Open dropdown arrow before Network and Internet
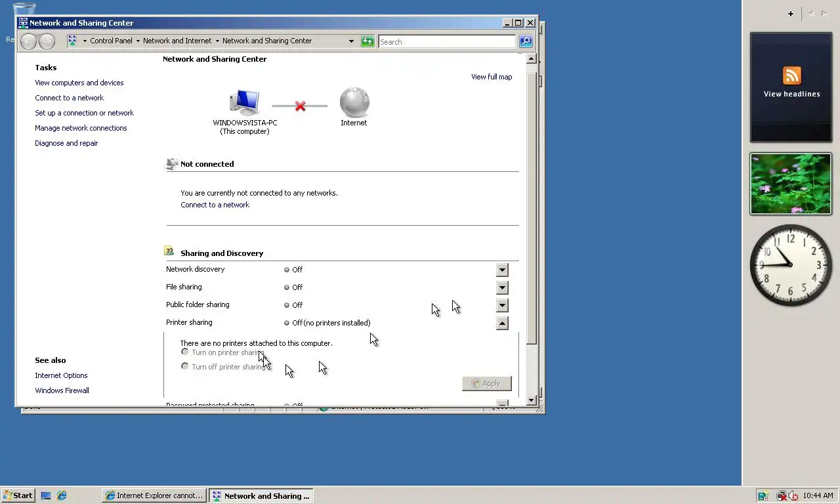840x504 pixels. 138,41
